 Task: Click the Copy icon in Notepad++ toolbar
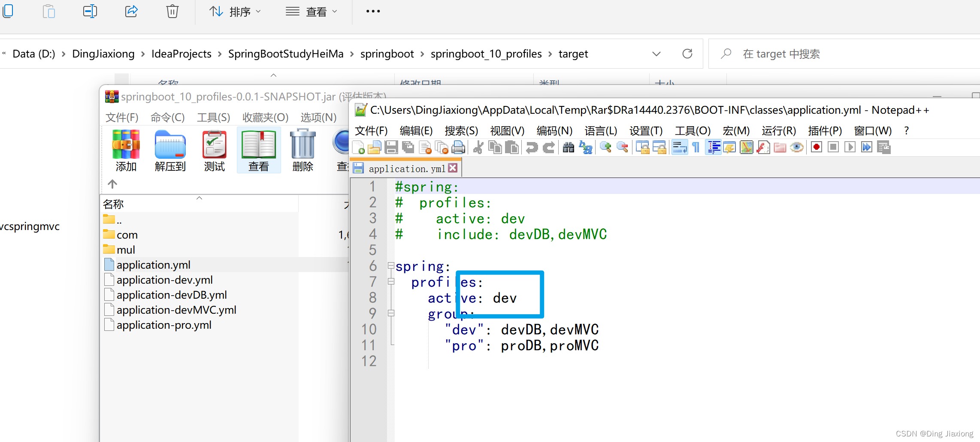click(495, 148)
